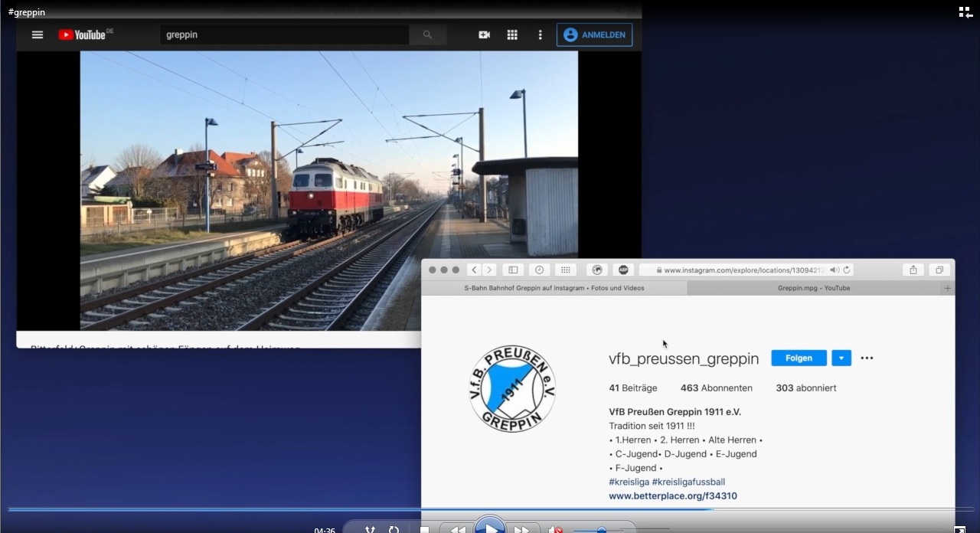Viewport: 980px width, 533px height.
Task: Click the ANMELDEN sign-in button
Action: (x=594, y=34)
